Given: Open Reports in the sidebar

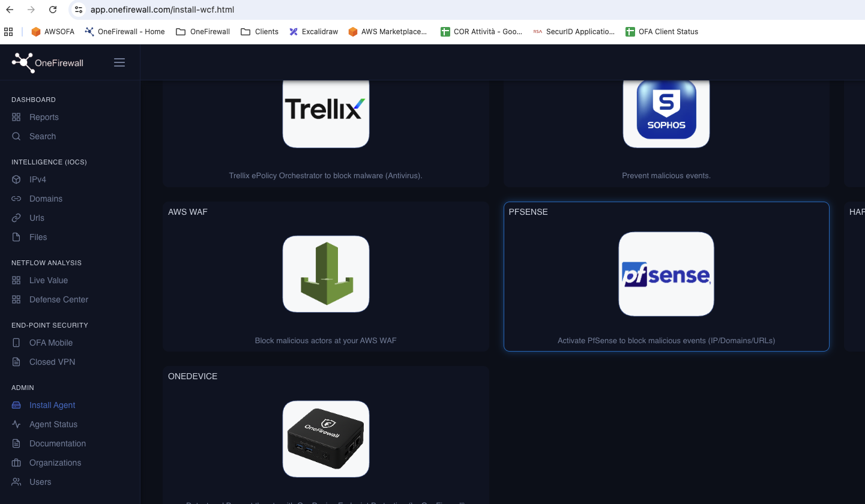Looking at the screenshot, I should coord(44,117).
